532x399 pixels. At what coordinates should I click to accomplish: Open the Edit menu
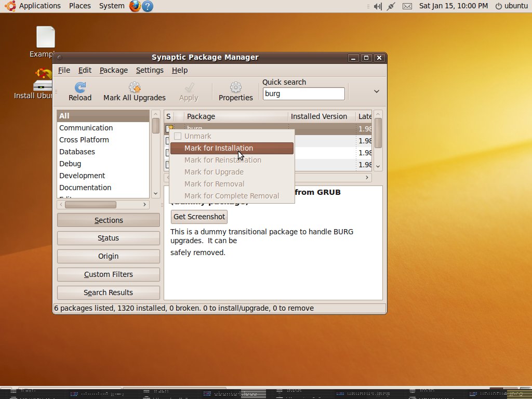[x=85, y=70]
